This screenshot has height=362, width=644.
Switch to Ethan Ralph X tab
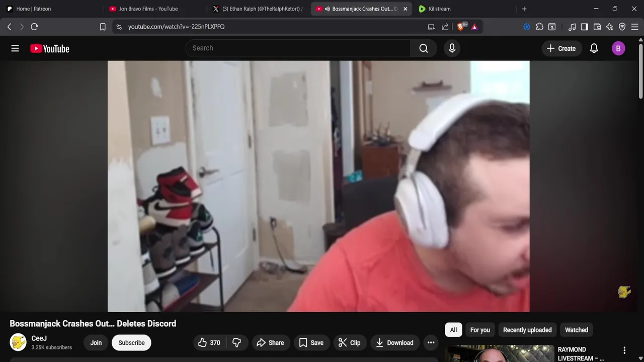(258, 9)
